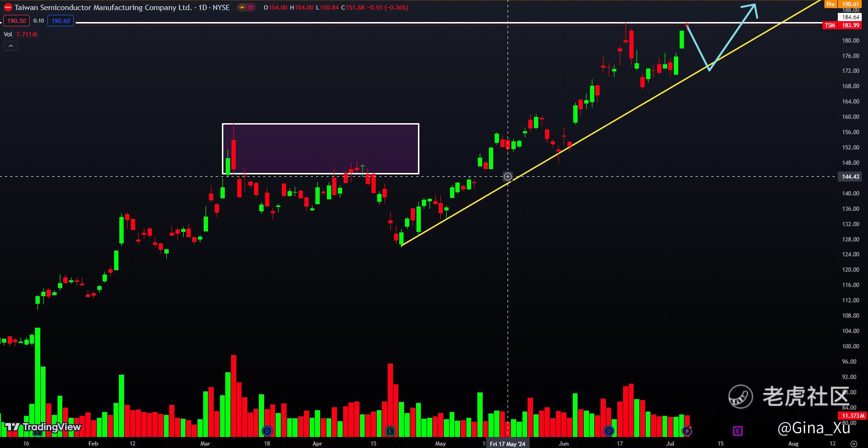Open the market status sun icon
The height and width of the screenshot is (448, 868).
(242, 7)
